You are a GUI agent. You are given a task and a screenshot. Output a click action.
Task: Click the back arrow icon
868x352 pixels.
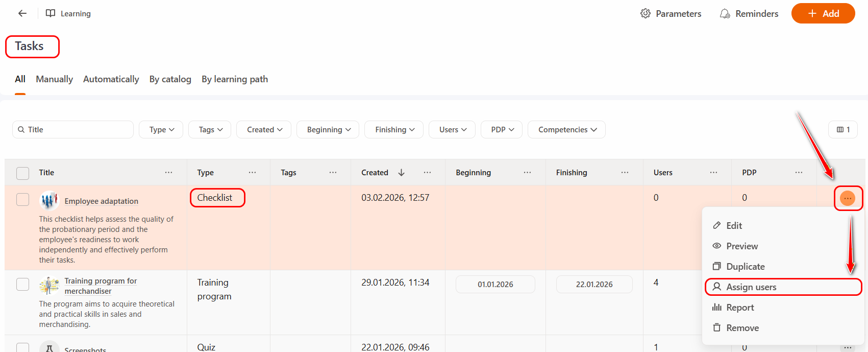[x=22, y=14]
